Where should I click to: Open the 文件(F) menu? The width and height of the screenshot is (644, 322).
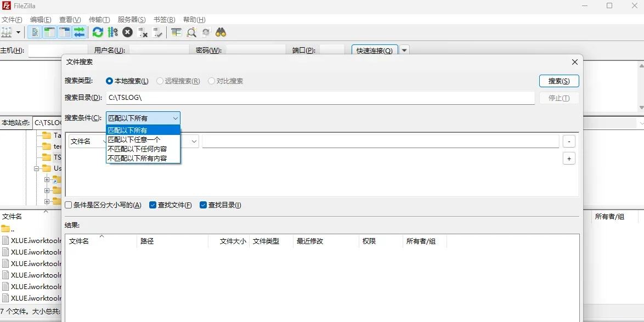(12, 19)
